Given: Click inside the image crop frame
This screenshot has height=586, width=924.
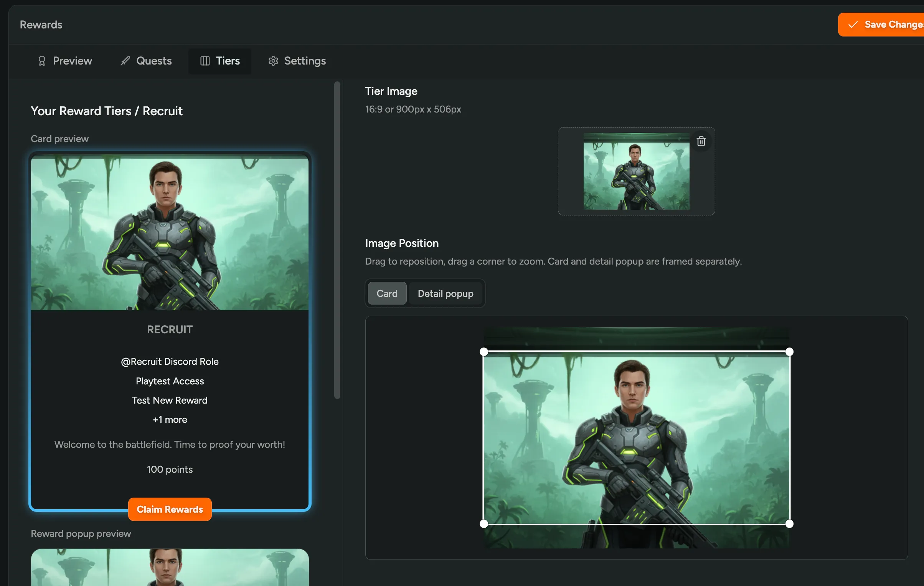Looking at the screenshot, I should pos(637,438).
